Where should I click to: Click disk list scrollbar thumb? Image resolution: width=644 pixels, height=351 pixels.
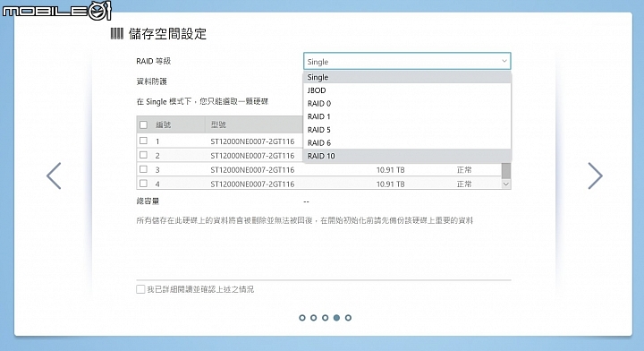pyautogui.click(x=506, y=170)
